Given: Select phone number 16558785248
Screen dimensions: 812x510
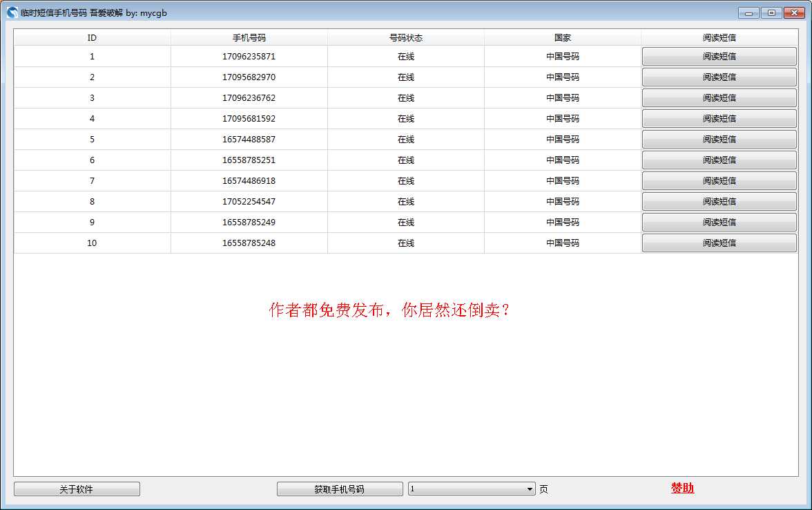Looking at the screenshot, I should coord(249,243).
